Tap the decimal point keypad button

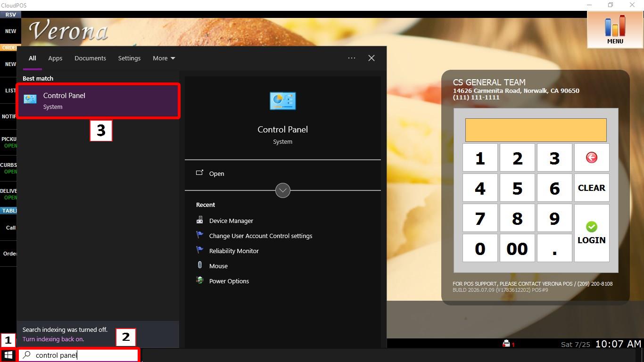[x=554, y=248]
